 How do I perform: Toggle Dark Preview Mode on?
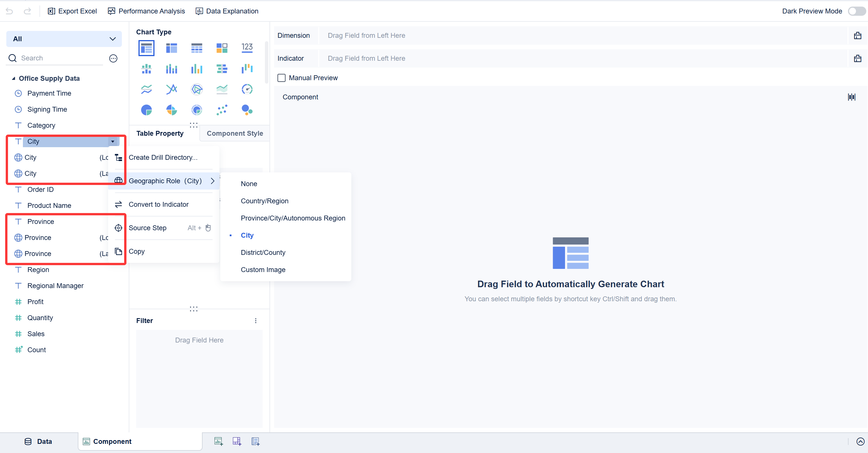click(x=855, y=11)
